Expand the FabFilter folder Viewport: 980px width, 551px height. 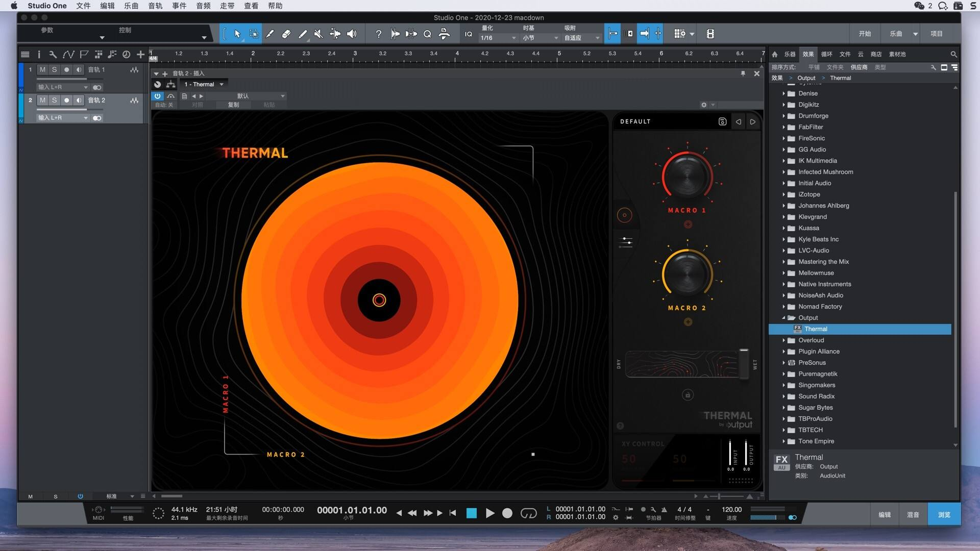[783, 127]
